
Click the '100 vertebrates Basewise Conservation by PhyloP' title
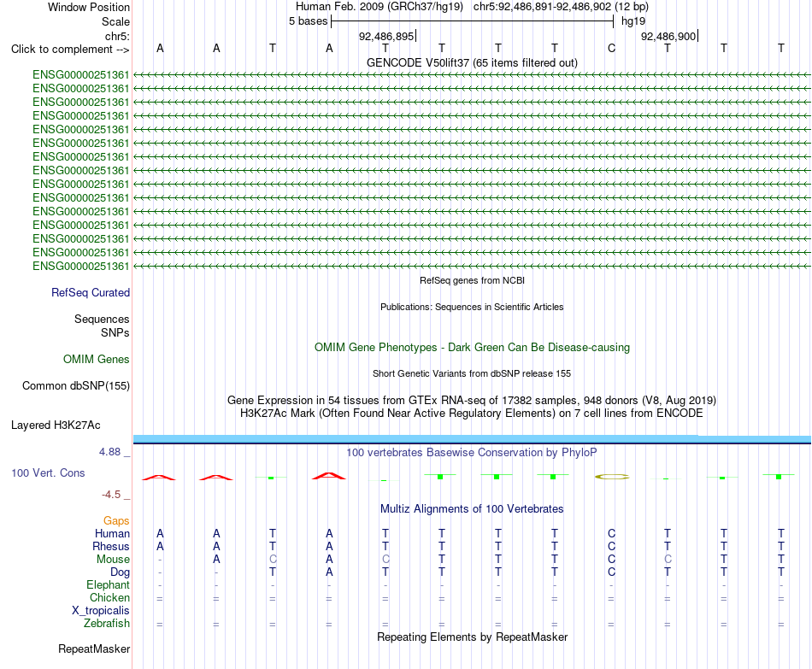pos(472,453)
